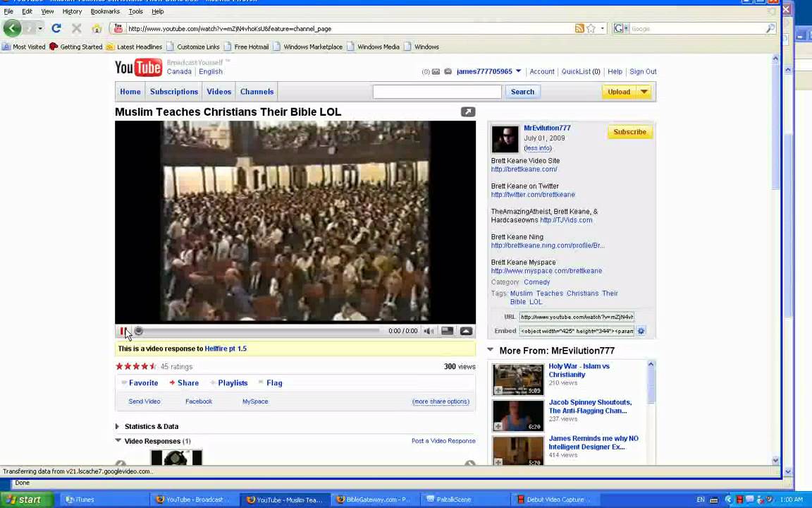Click the Upload button
Viewport: 812px width, 508px height.
619,92
